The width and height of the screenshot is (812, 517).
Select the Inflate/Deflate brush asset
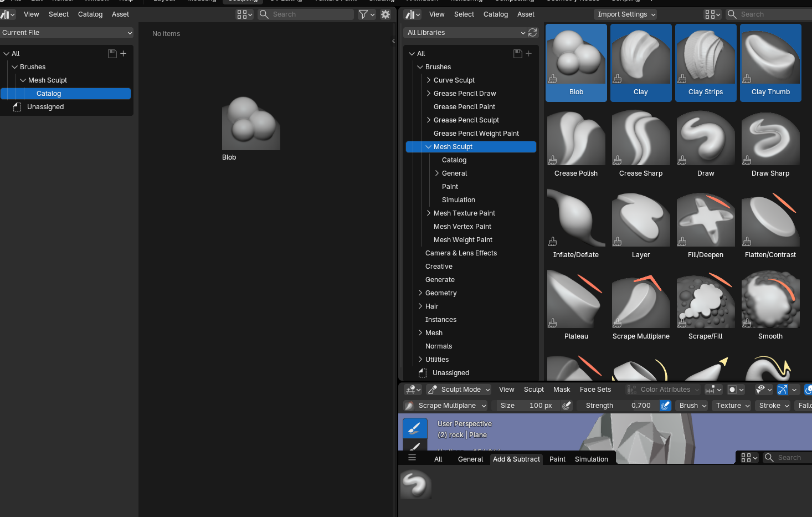coord(576,226)
